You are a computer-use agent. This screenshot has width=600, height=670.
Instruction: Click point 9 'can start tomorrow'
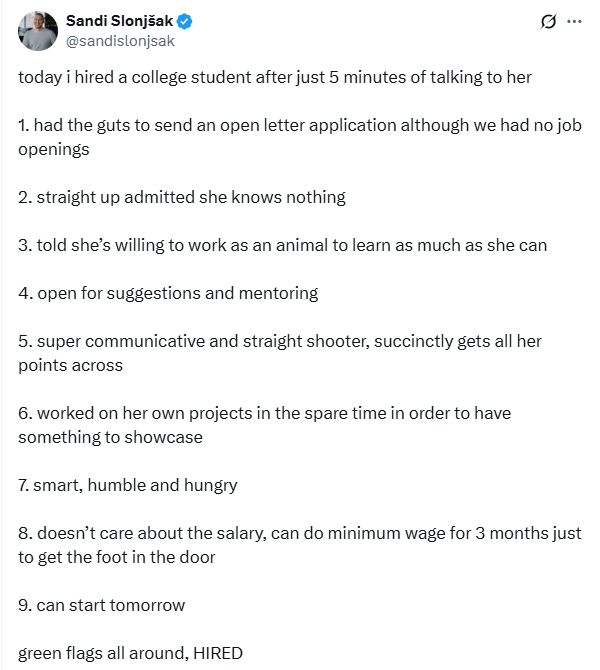pyautogui.click(x=102, y=605)
